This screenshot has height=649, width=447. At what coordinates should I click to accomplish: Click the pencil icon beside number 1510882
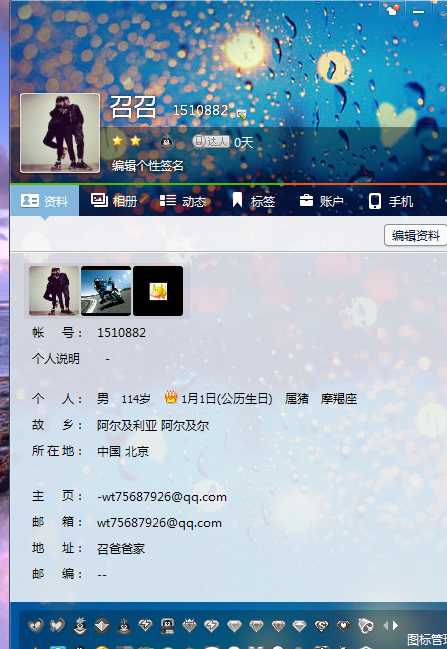pos(241,115)
